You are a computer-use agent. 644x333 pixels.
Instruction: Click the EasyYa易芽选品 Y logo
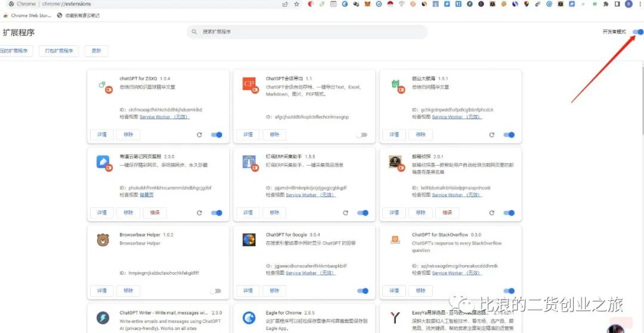click(x=395, y=318)
